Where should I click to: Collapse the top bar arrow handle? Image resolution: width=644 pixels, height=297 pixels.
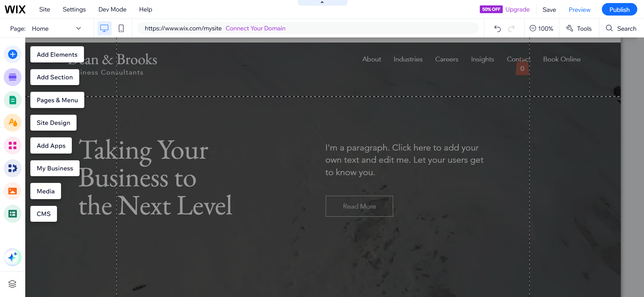point(322,2)
